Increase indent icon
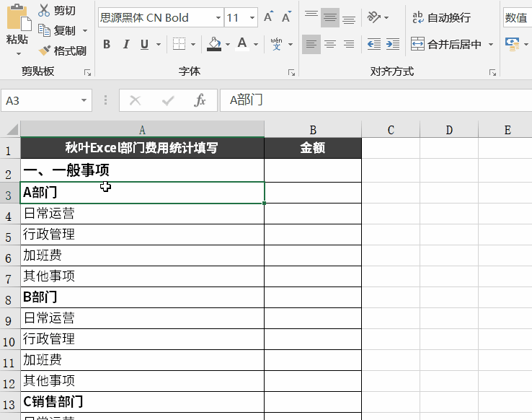This screenshot has width=532, height=420. tap(393, 44)
